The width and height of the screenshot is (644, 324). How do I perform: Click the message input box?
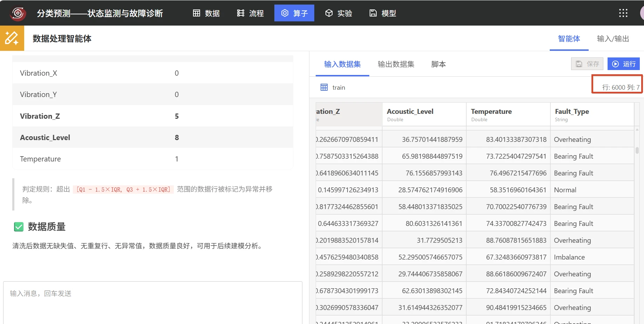point(153,303)
